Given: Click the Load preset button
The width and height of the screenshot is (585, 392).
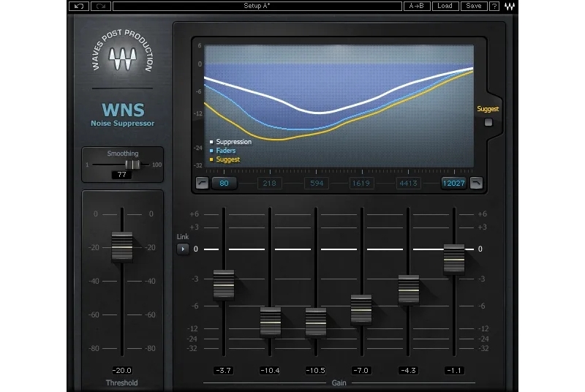Looking at the screenshot, I should [445, 6].
